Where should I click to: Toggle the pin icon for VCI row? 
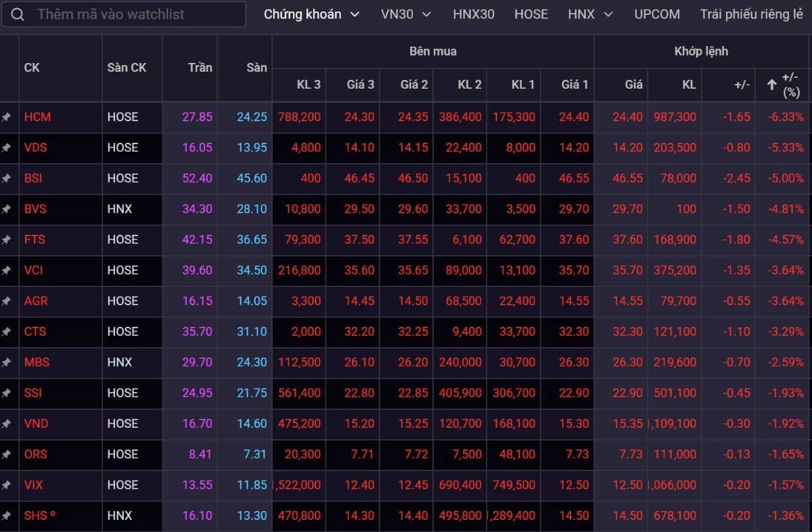click(x=6, y=270)
